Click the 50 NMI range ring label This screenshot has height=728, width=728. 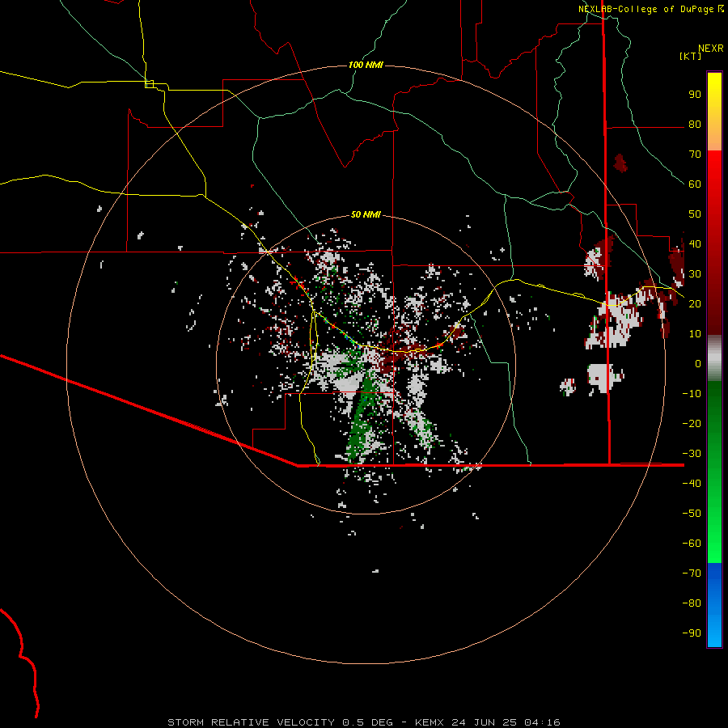point(366,214)
